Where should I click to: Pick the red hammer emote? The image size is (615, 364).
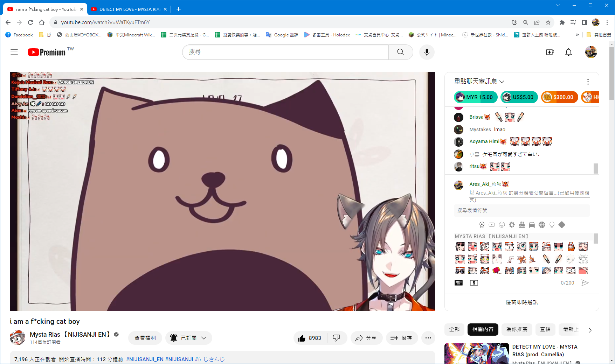click(497, 270)
